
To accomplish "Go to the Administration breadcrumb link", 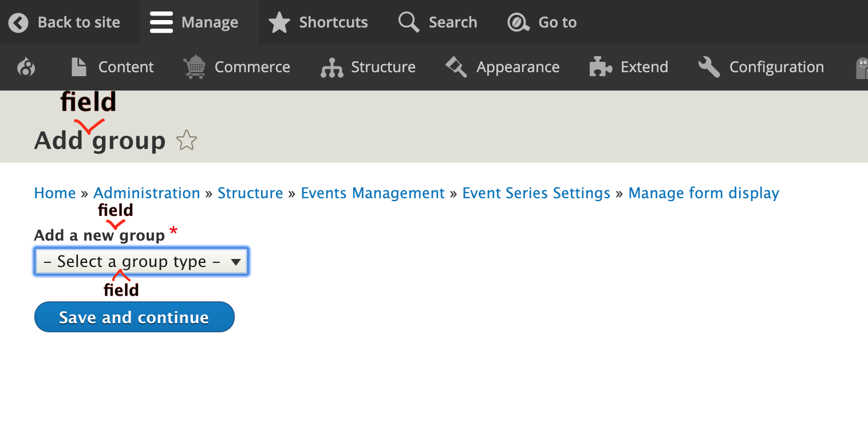I will (x=147, y=193).
